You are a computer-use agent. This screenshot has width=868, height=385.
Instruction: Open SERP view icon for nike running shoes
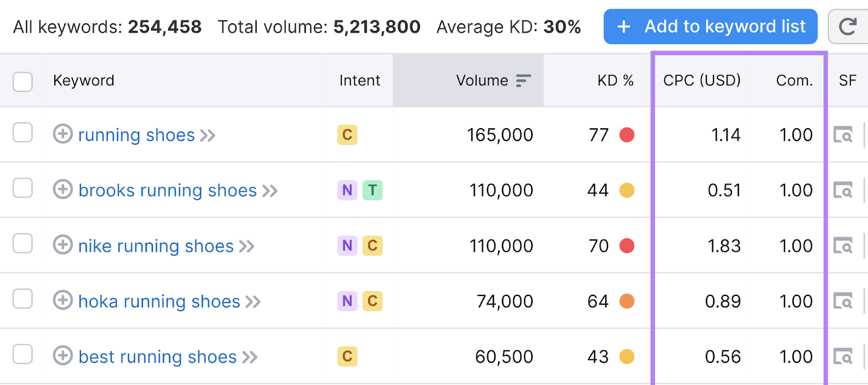(843, 245)
